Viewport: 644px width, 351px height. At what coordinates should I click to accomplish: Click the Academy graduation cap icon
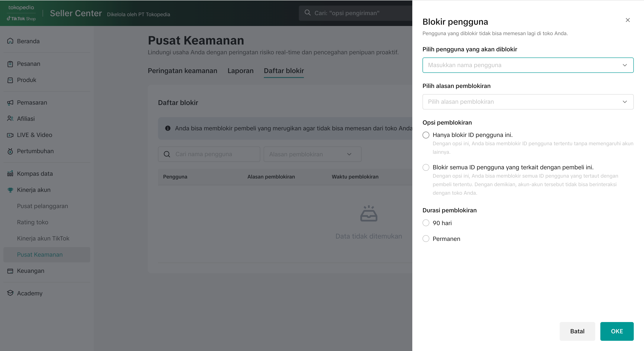10,293
